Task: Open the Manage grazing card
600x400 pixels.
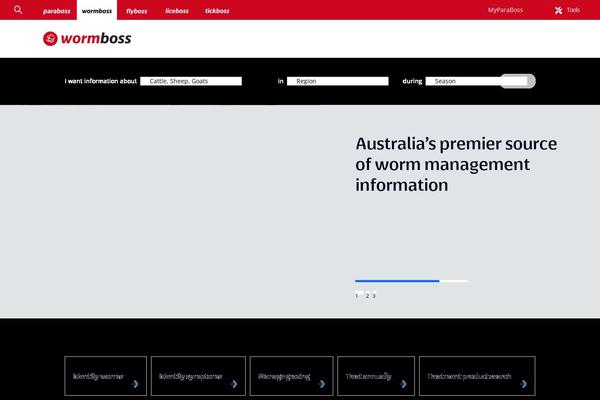Action: click(292, 376)
